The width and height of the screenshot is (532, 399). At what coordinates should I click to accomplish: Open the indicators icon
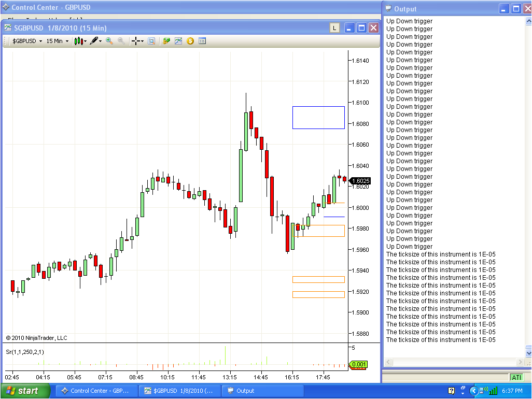(178, 41)
